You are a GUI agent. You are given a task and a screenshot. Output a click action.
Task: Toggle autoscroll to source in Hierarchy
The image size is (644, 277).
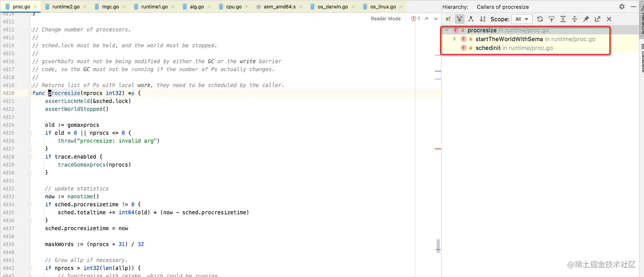pos(448,19)
